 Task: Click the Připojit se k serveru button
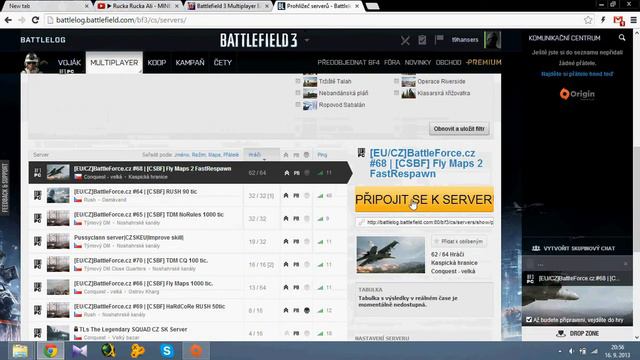424,200
